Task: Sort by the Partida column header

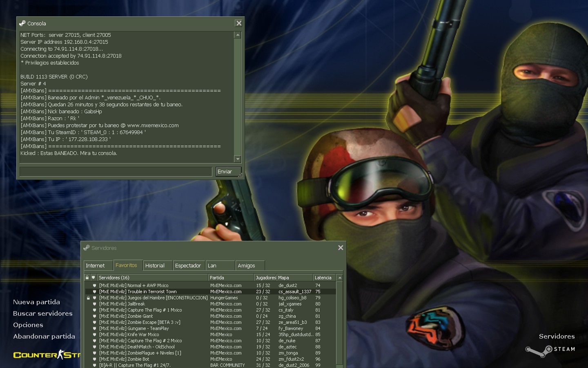Action: coord(231,278)
